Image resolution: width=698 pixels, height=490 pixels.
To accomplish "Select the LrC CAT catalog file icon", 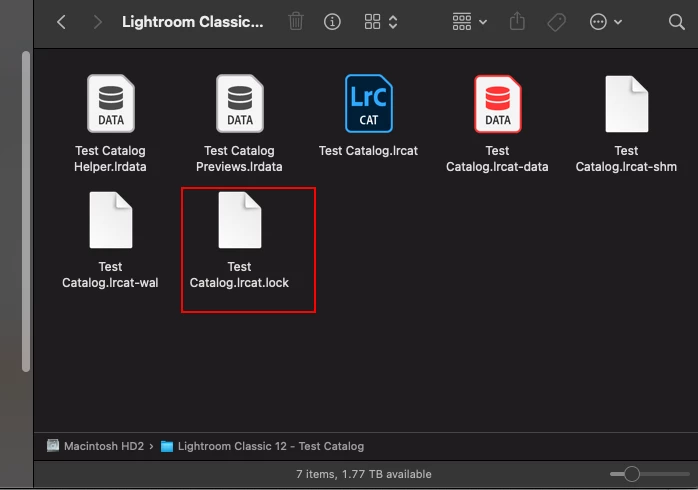I will tap(369, 104).
